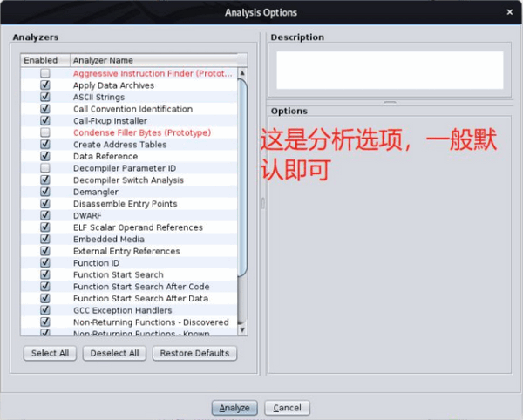Viewport: 523px width, 420px height.
Task: Disable the DWARF analyzer checkbox
Action: click(45, 215)
